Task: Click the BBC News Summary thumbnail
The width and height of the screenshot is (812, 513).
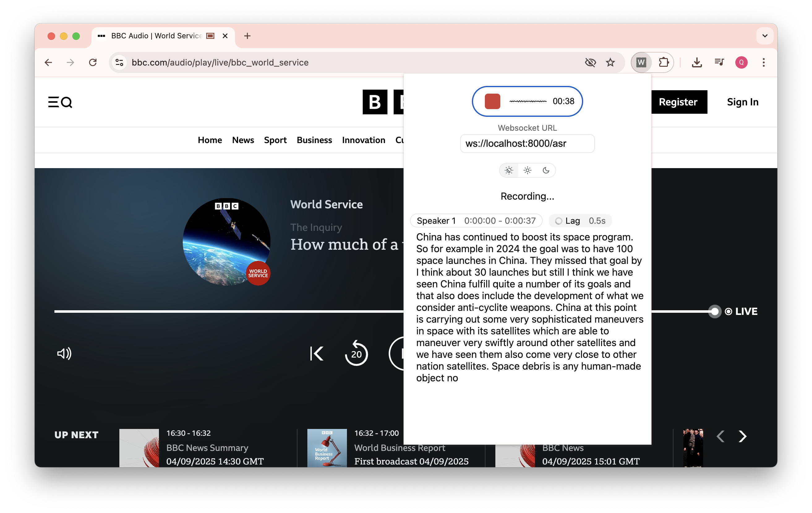Action: [x=139, y=448]
